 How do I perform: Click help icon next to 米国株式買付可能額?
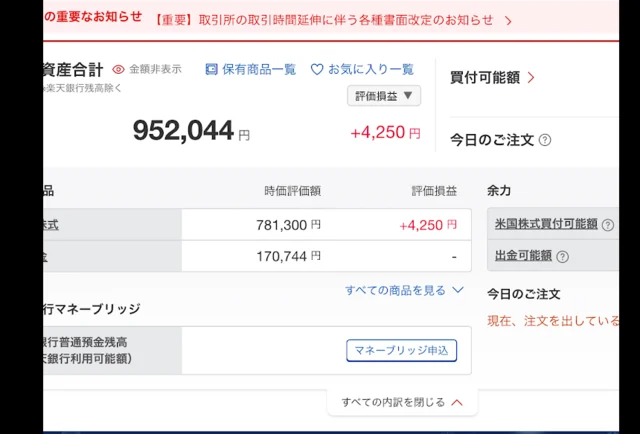pyautogui.click(x=608, y=224)
